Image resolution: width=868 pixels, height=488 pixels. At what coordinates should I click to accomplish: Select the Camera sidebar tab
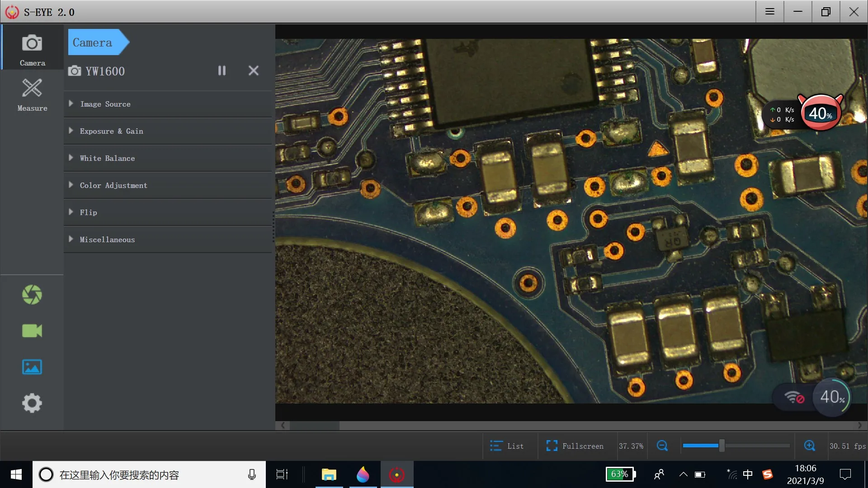point(32,49)
